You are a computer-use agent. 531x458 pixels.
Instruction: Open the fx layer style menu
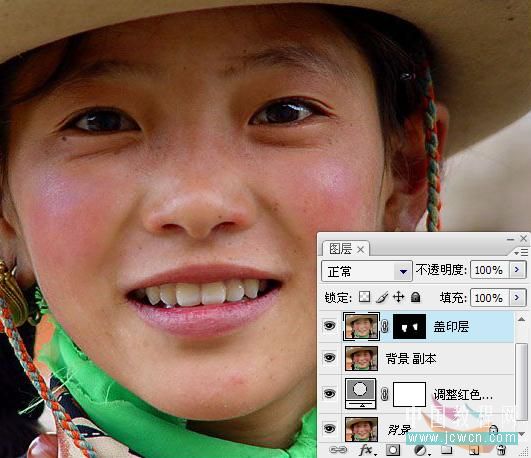tap(366, 450)
